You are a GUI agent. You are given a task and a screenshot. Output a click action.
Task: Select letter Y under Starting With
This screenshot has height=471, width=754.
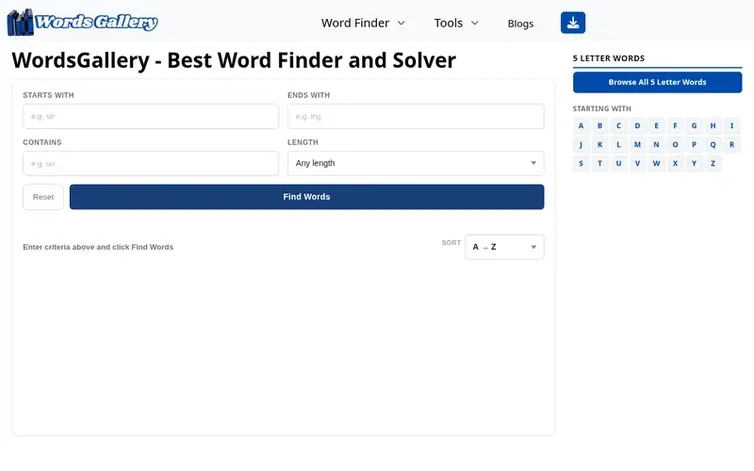pos(694,164)
